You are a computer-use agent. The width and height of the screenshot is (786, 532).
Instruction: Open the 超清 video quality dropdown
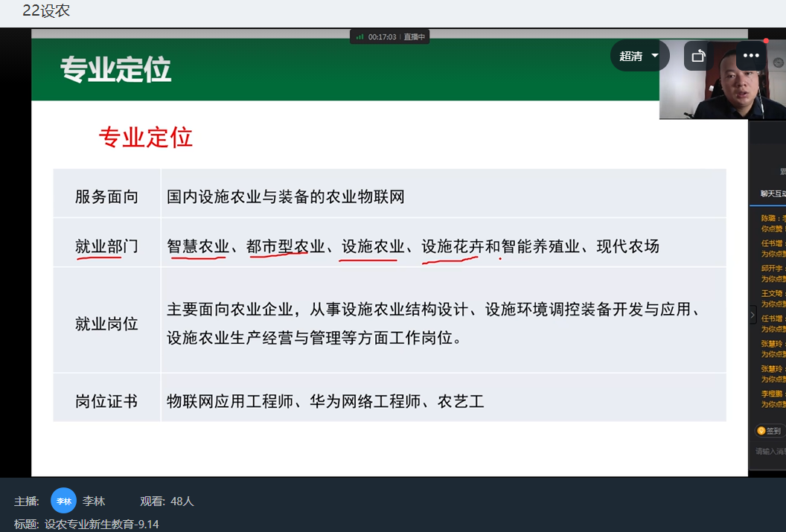pyautogui.click(x=639, y=56)
